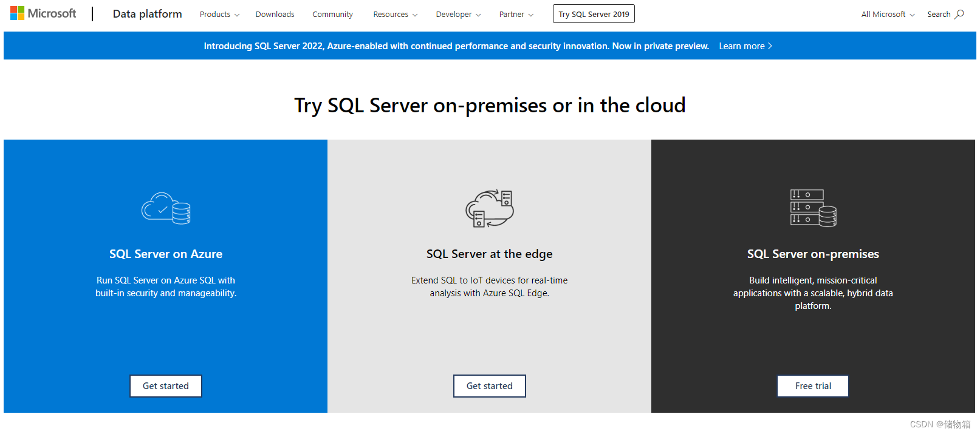Click Get started under SQL Server at the edge
The image size is (980, 434).
tap(490, 386)
